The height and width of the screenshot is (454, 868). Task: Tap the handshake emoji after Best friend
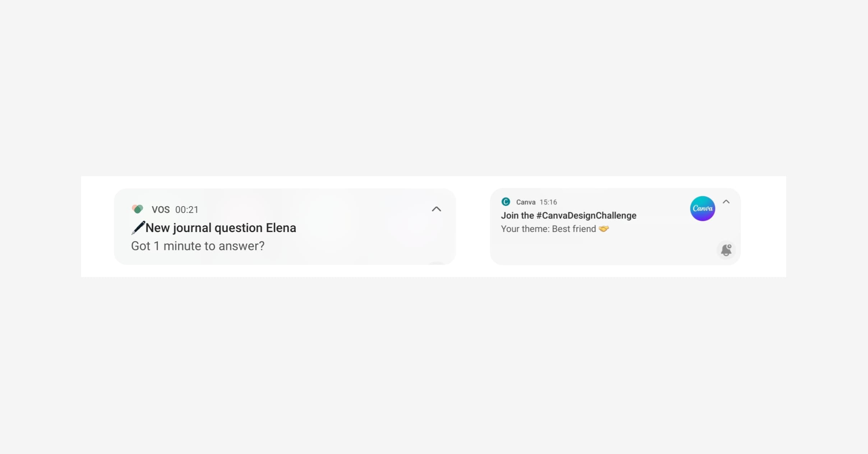(x=604, y=228)
